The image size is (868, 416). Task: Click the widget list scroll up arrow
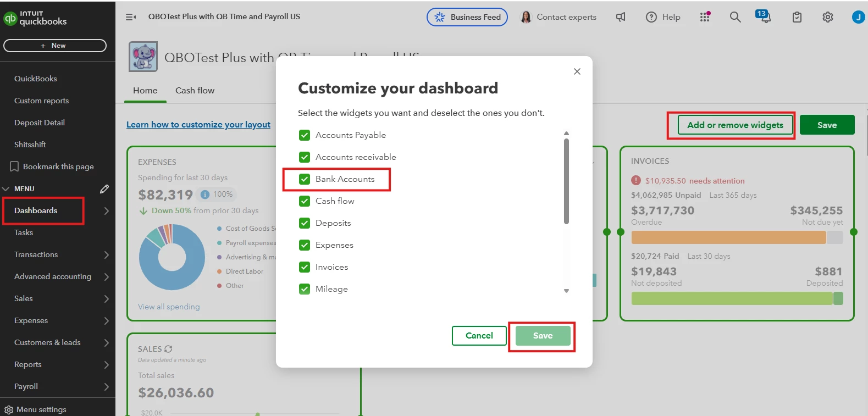(x=566, y=134)
